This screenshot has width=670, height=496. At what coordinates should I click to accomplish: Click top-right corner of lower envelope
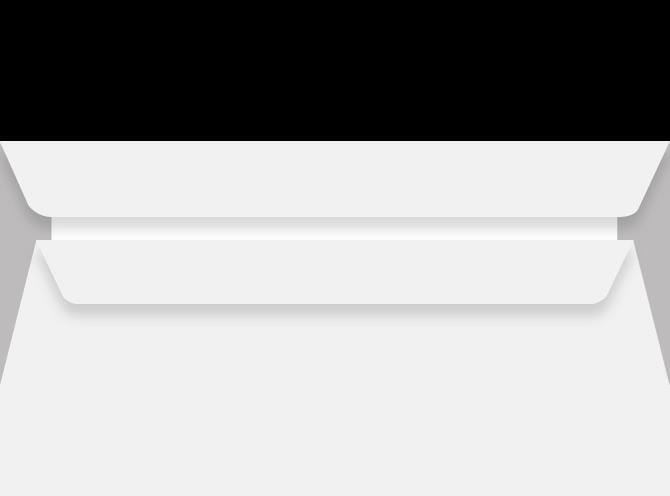[x=633, y=241]
